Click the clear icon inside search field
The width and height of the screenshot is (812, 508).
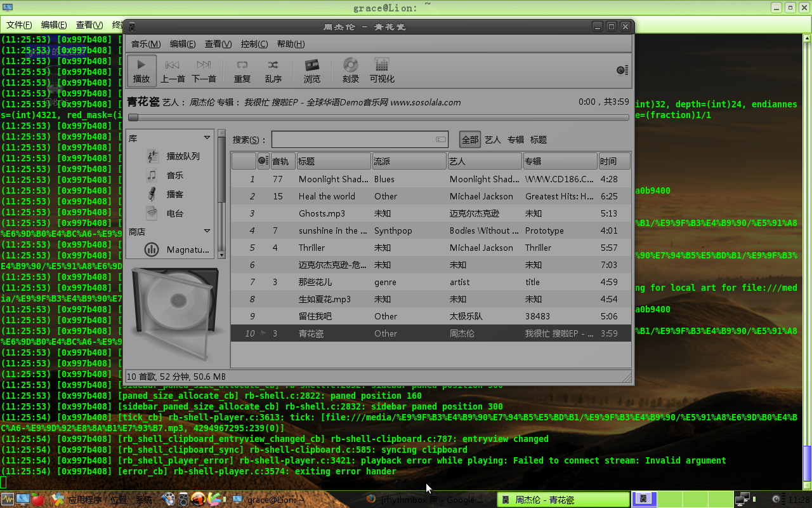pyautogui.click(x=440, y=139)
